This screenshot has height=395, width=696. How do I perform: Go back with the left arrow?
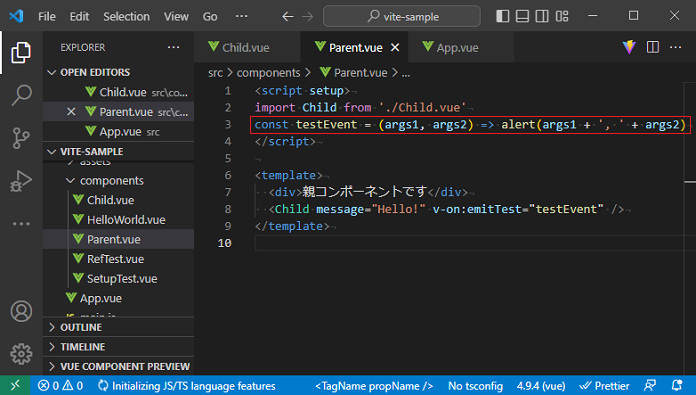pos(288,17)
